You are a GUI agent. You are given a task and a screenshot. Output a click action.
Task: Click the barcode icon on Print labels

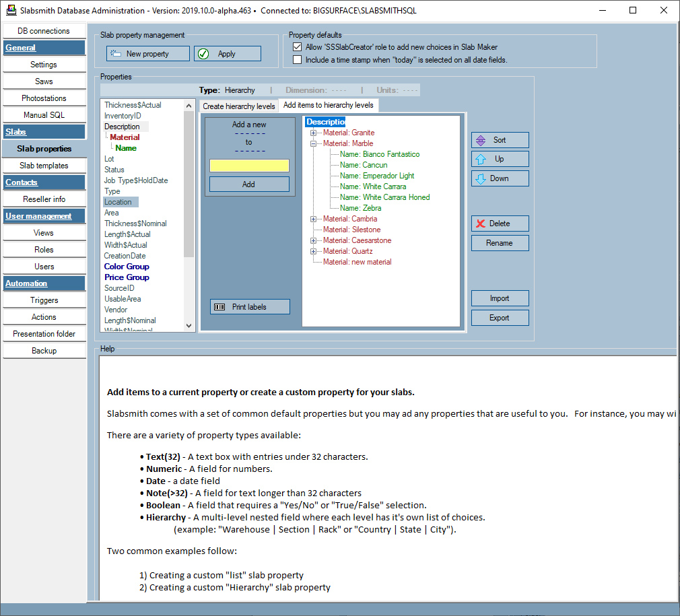[x=219, y=307]
